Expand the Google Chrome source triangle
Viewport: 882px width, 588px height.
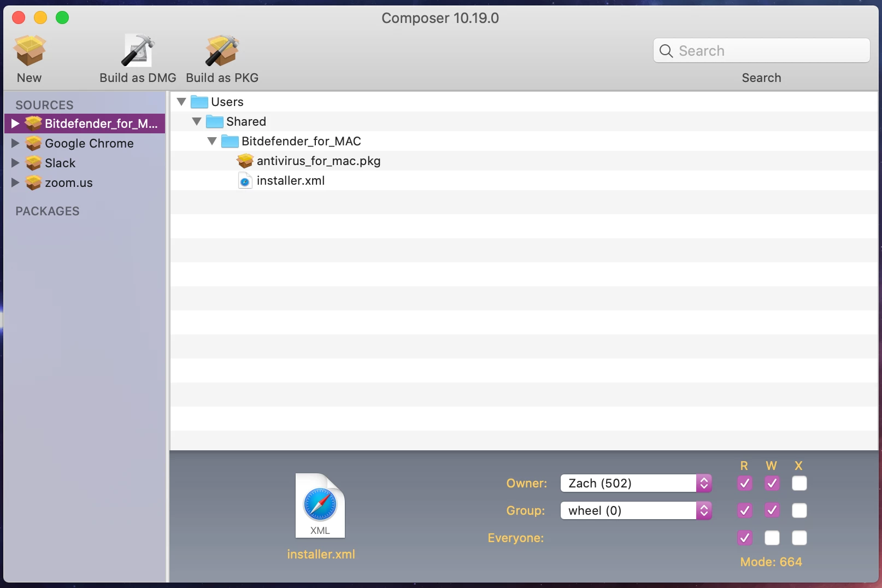[x=15, y=143]
